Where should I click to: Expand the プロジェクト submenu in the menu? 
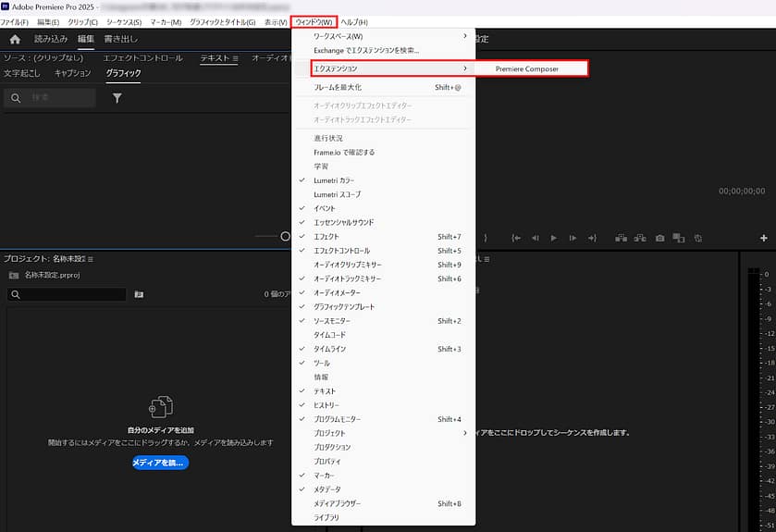pyautogui.click(x=383, y=433)
